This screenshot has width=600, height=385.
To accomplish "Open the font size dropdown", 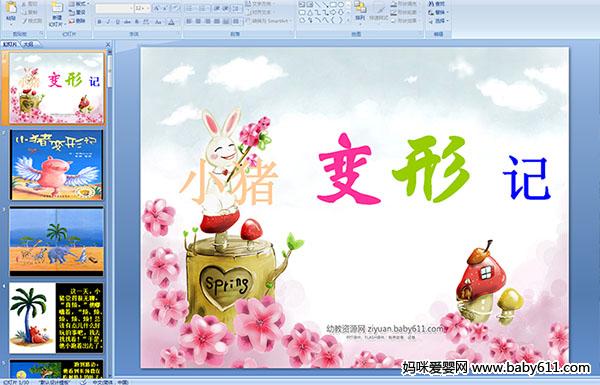I will 142,8.
